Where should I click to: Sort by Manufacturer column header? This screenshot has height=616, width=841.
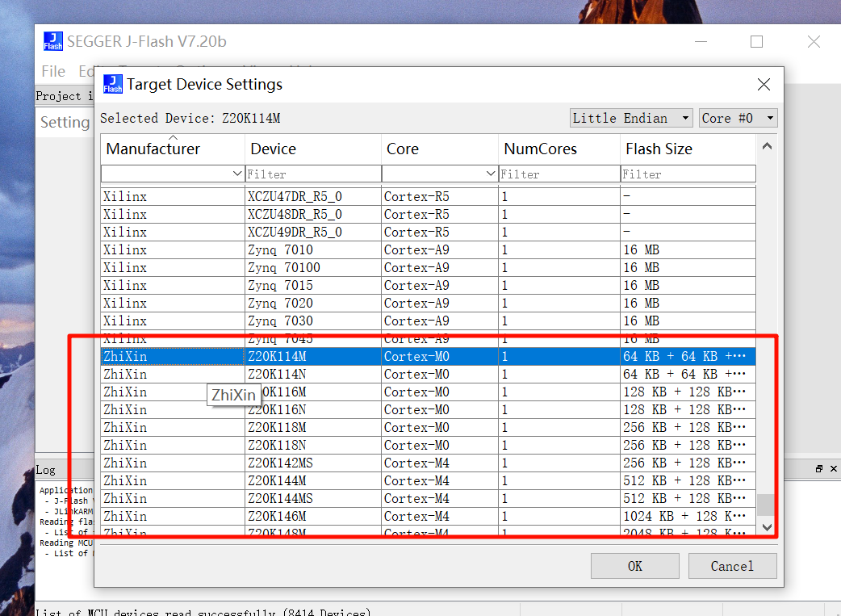click(173, 149)
